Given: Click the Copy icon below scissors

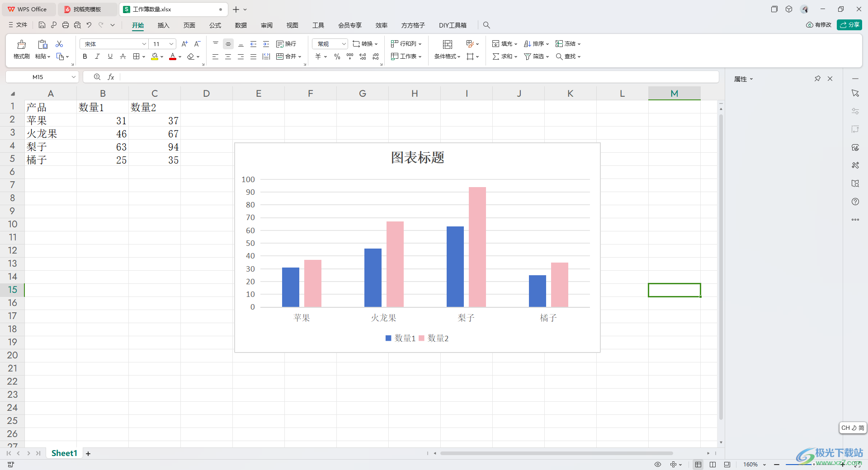Looking at the screenshot, I should point(60,56).
